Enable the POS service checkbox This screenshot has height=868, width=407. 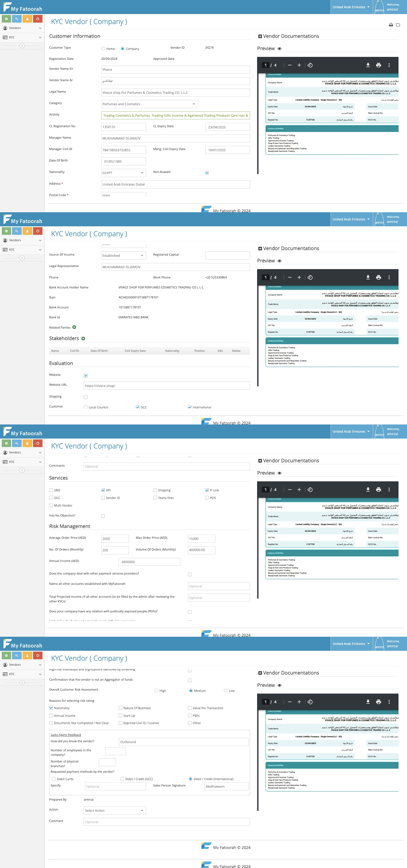207,498
